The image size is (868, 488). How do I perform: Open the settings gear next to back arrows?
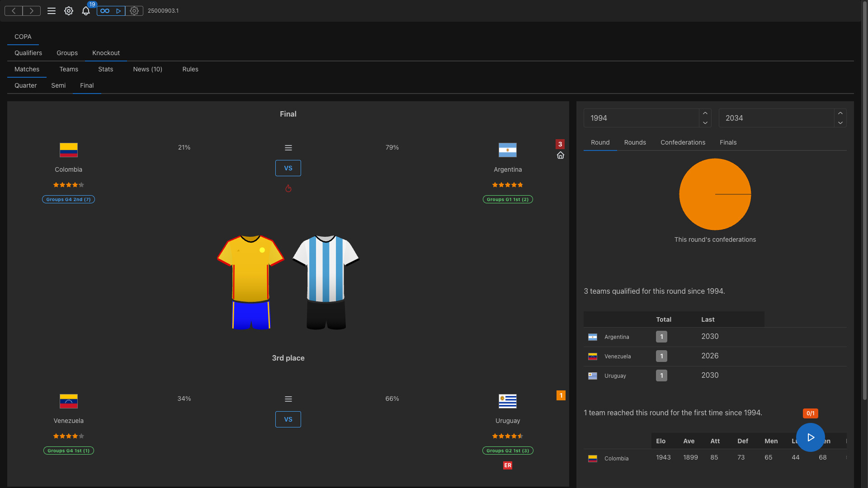pyautogui.click(x=69, y=11)
